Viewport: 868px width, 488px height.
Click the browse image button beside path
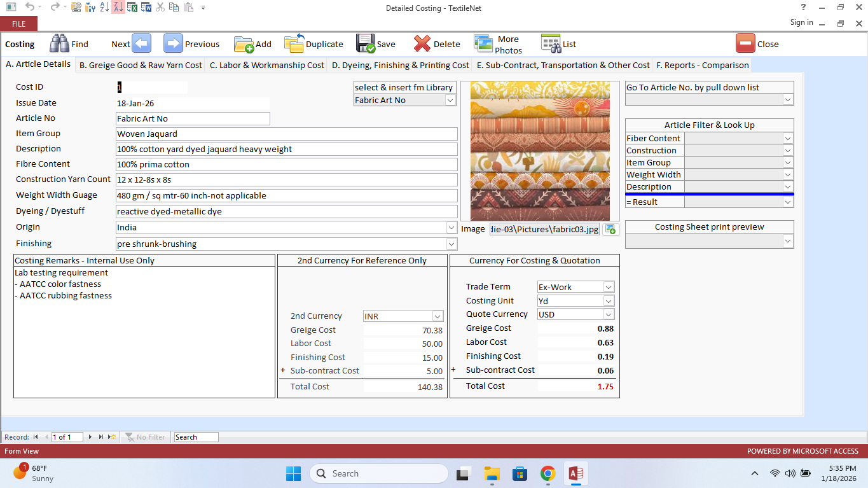(610, 230)
